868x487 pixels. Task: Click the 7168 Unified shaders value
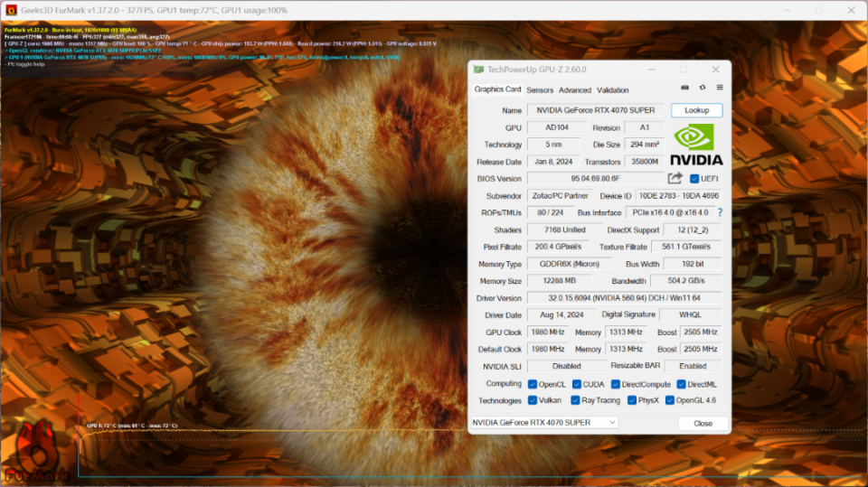[x=564, y=229]
